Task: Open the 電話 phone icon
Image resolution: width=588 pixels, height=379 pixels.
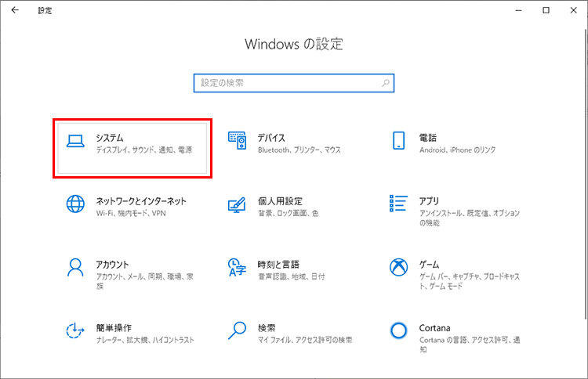Action: click(398, 140)
